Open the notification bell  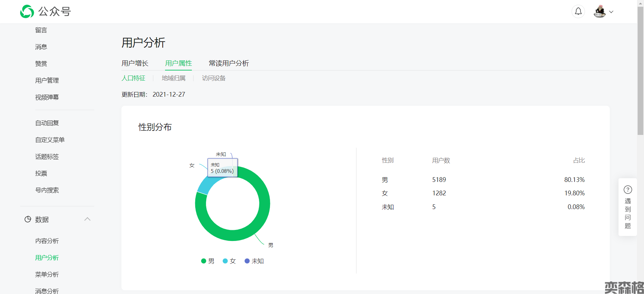[x=578, y=11]
